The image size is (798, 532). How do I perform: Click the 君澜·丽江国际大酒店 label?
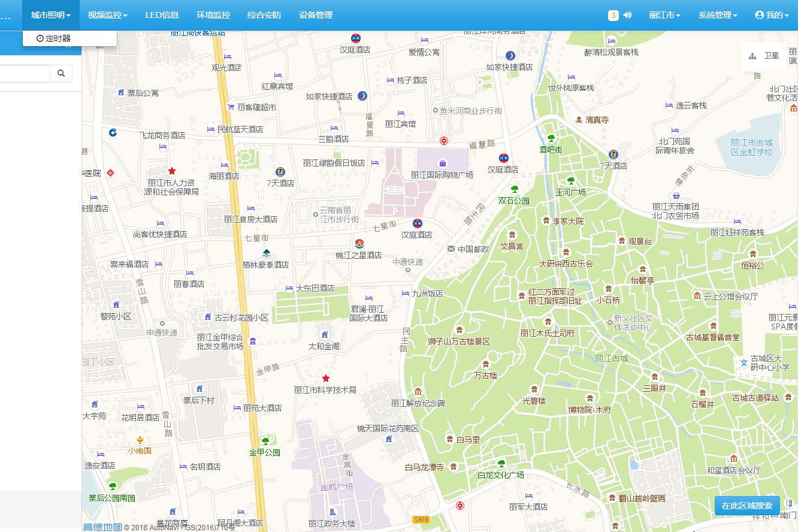tap(369, 313)
